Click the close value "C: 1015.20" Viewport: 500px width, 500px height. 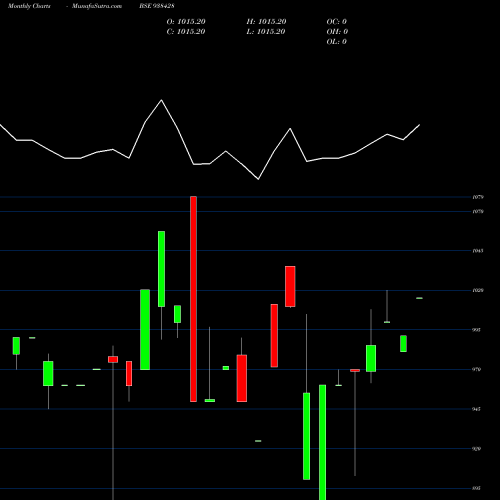(186, 32)
